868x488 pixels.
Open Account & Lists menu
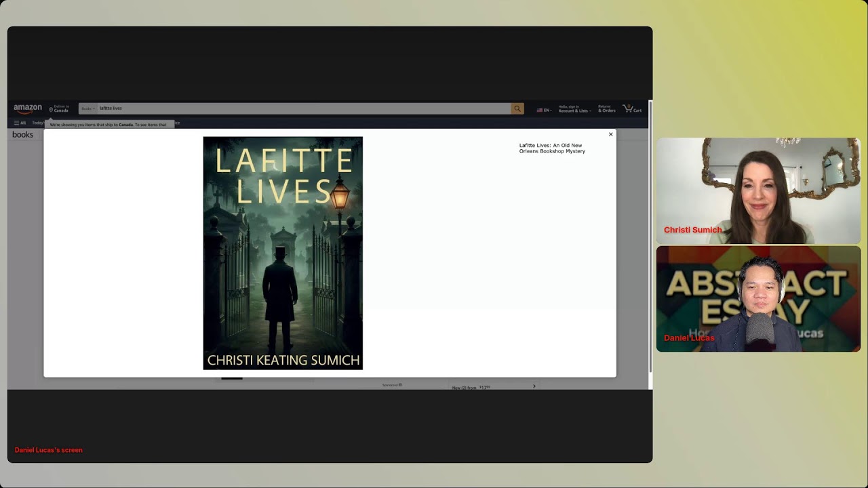coord(574,108)
